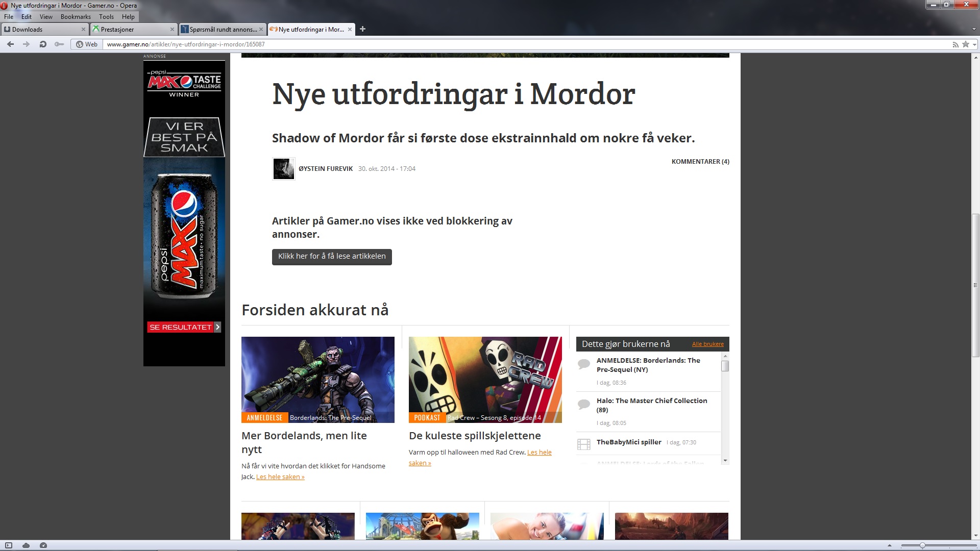Close the Downloads tab
This screenshot has height=551, width=980.
[84, 30]
